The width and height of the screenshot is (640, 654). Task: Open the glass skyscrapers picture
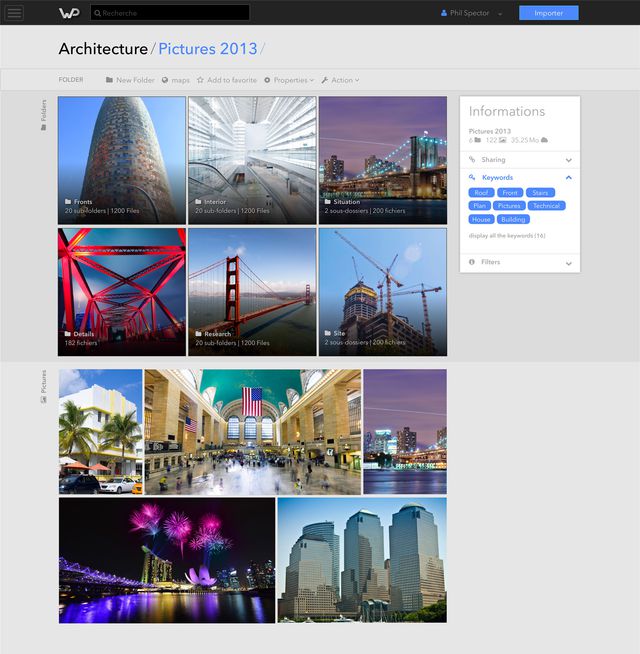362,560
